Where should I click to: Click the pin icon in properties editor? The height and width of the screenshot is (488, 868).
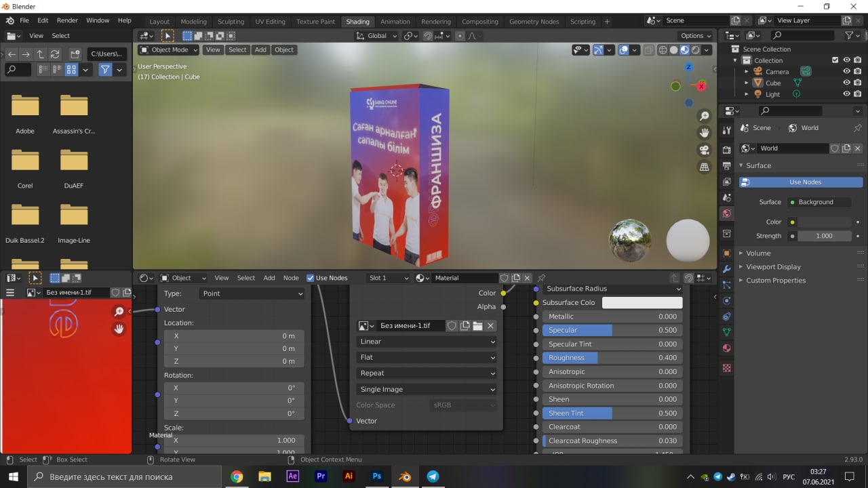point(858,127)
